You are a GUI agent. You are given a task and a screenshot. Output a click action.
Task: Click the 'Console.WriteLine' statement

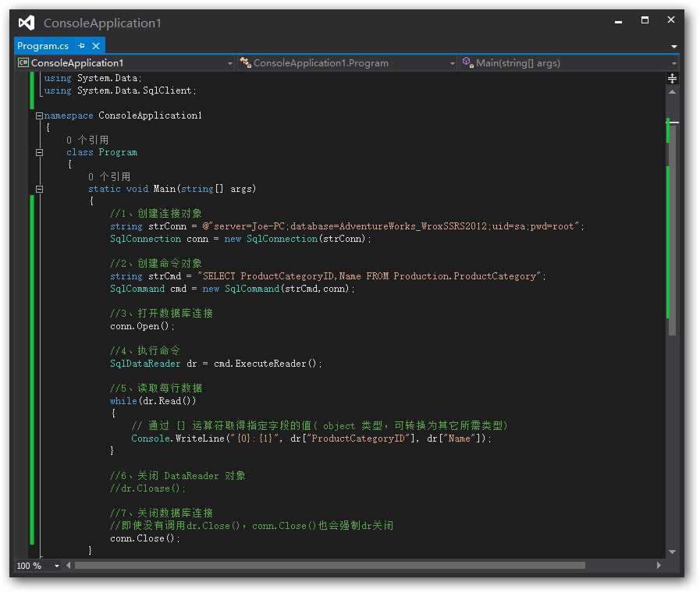tap(311, 439)
